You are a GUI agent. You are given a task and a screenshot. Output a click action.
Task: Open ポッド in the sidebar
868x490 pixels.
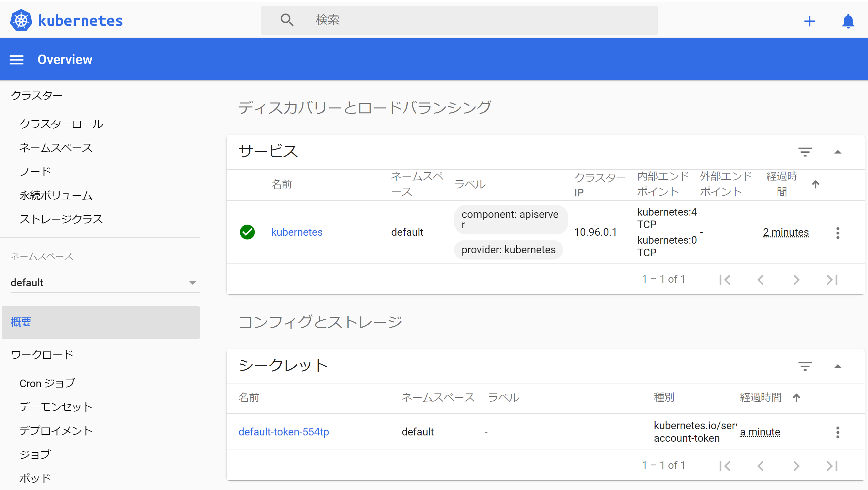click(x=35, y=478)
